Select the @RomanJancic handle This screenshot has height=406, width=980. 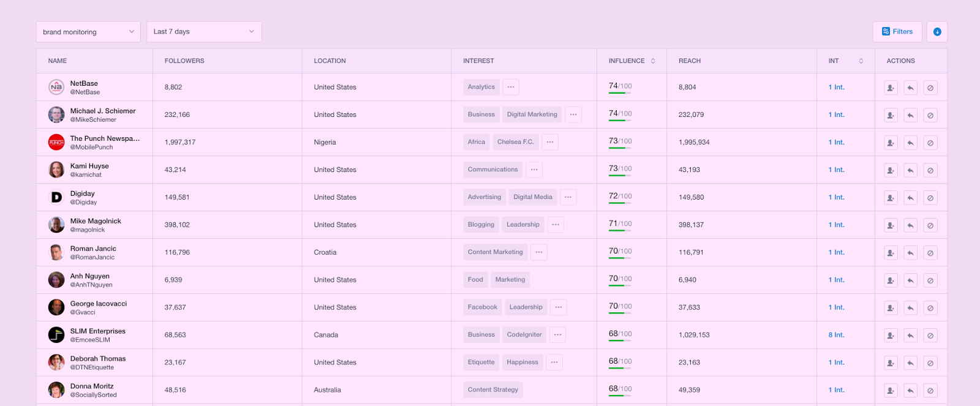[x=92, y=257]
